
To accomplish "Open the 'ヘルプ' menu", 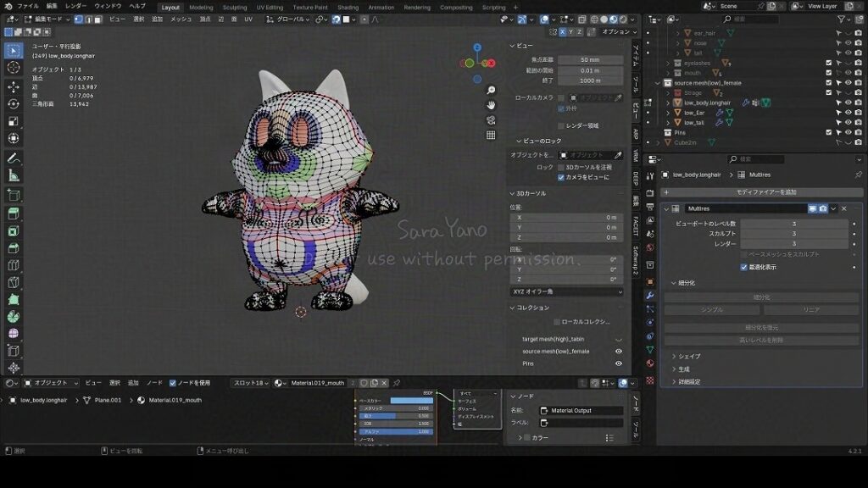I will point(137,6).
